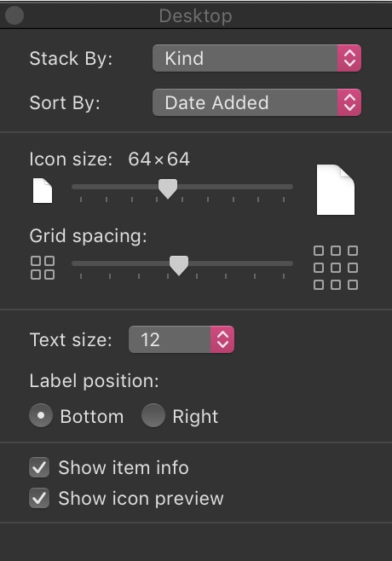
Task: Click the Grid spacing slider thumb
Action: pos(179,265)
